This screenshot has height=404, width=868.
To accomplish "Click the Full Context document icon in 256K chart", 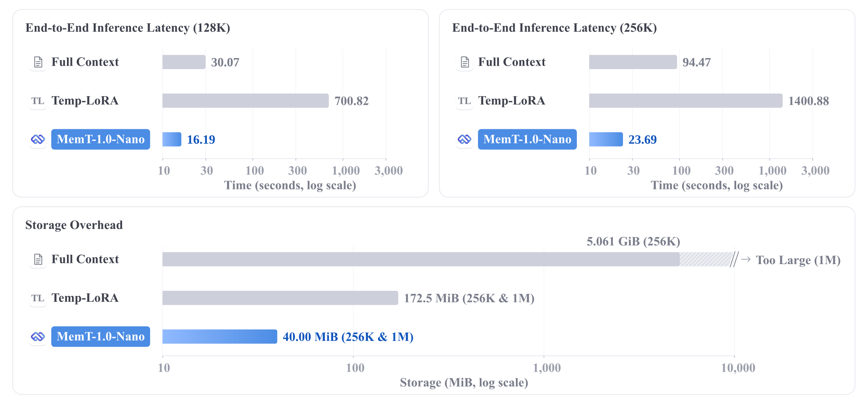I will click(x=465, y=62).
